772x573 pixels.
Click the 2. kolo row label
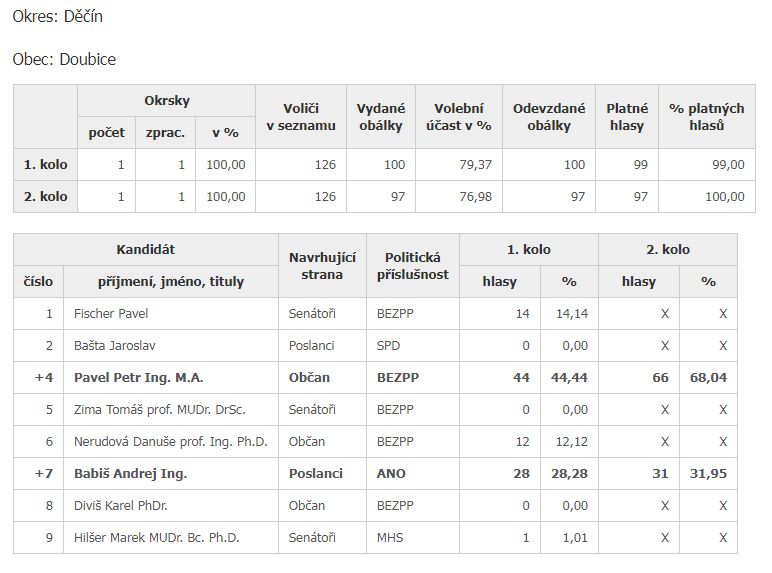[x=45, y=196]
